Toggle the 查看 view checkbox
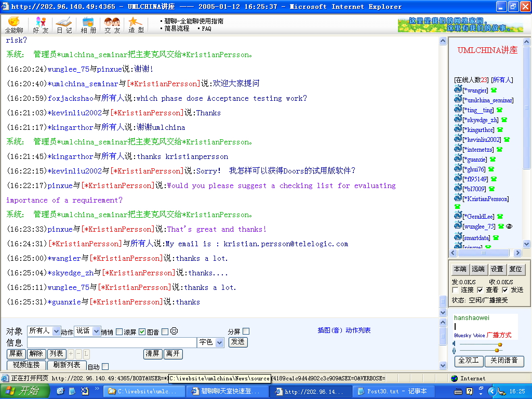This screenshot has width=532, height=399. click(x=480, y=290)
